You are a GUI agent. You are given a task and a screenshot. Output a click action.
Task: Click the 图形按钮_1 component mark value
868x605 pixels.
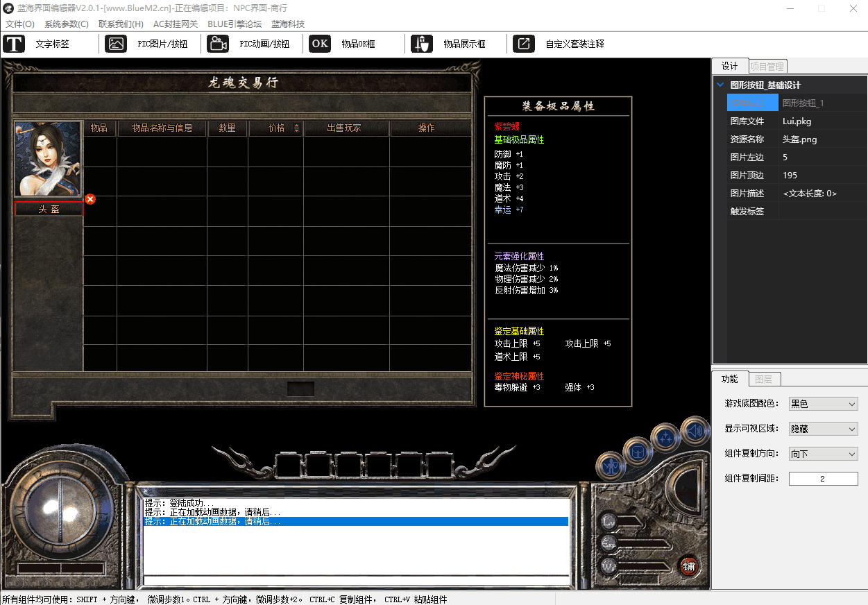[823, 103]
